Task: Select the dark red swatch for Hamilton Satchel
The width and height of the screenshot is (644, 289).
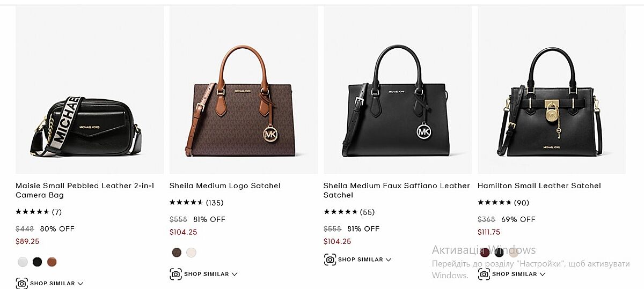Action: [485, 253]
